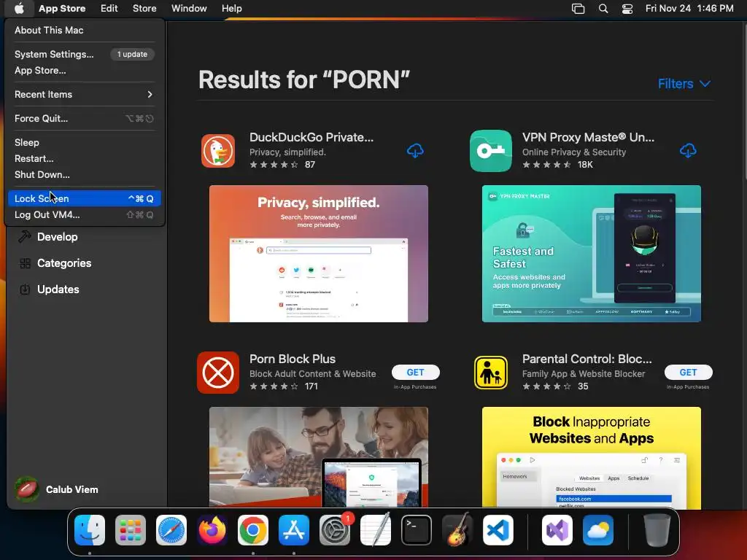Open the Window menu
The width and height of the screenshot is (747, 560).
[189, 9]
